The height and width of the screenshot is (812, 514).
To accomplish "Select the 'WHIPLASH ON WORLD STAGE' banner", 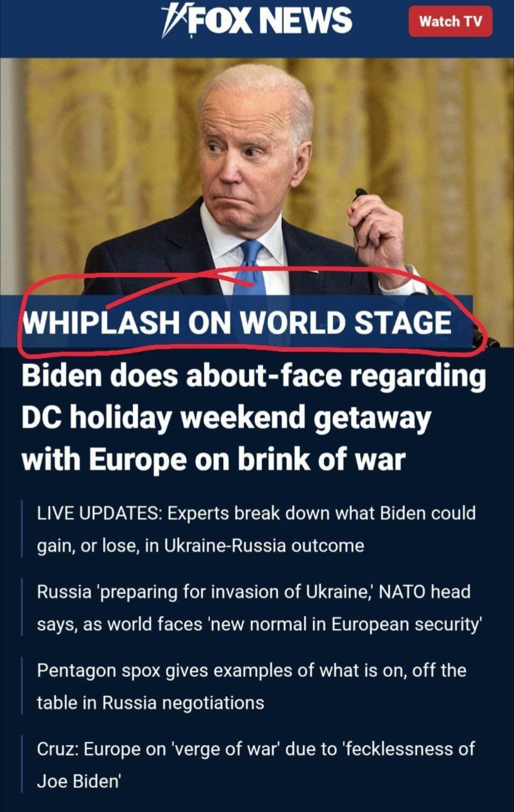I will point(237,323).
